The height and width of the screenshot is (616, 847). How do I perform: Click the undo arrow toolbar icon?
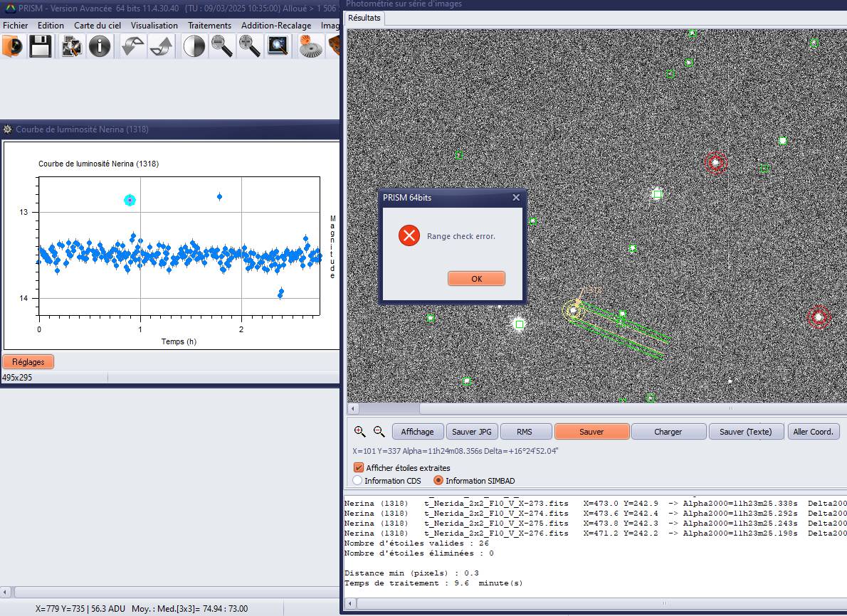coord(132,47)
